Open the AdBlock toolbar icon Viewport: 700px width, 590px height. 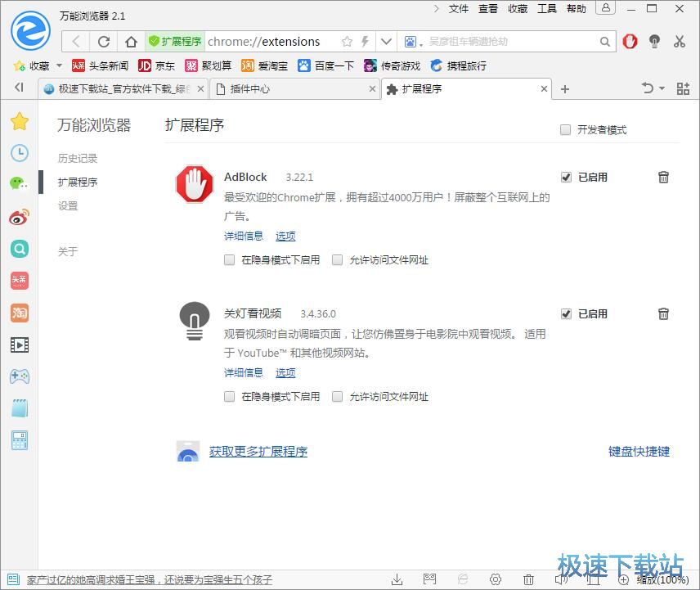[x=630, y=42]
